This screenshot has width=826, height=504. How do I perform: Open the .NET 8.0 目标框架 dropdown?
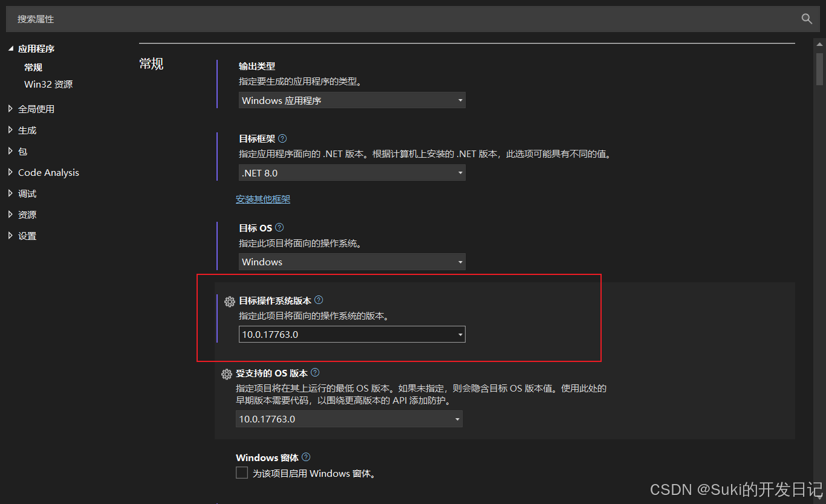[x=460, y=172]
